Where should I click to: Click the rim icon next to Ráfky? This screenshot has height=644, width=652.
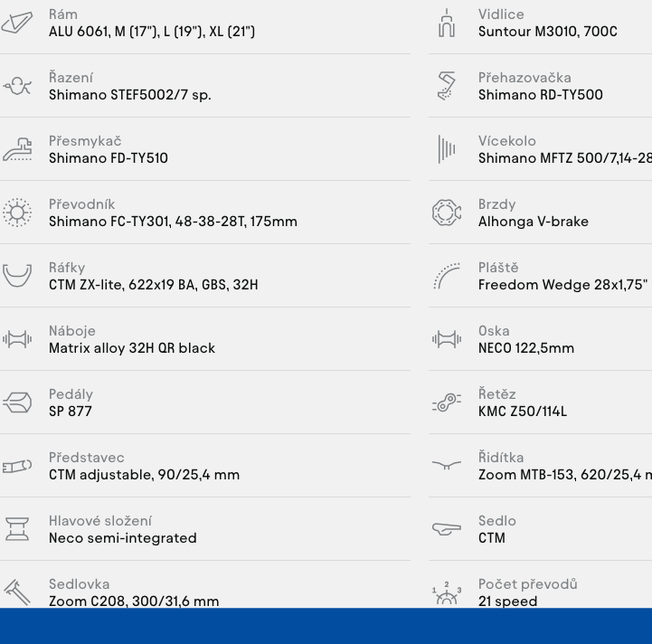tap(17, 275)
